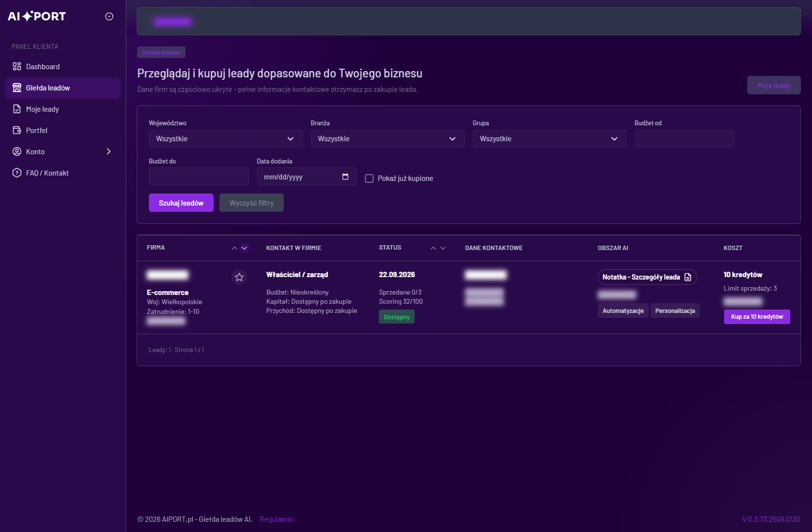The width and height of the screenshot is (812, 532).
Task: Open Branża dropdown
Action: click(388, 139)
